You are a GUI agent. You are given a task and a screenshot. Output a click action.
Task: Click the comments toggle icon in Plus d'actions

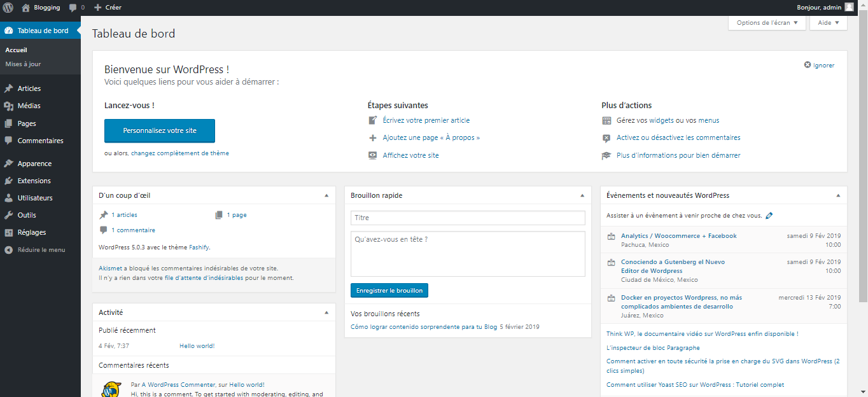click(606, 137)
